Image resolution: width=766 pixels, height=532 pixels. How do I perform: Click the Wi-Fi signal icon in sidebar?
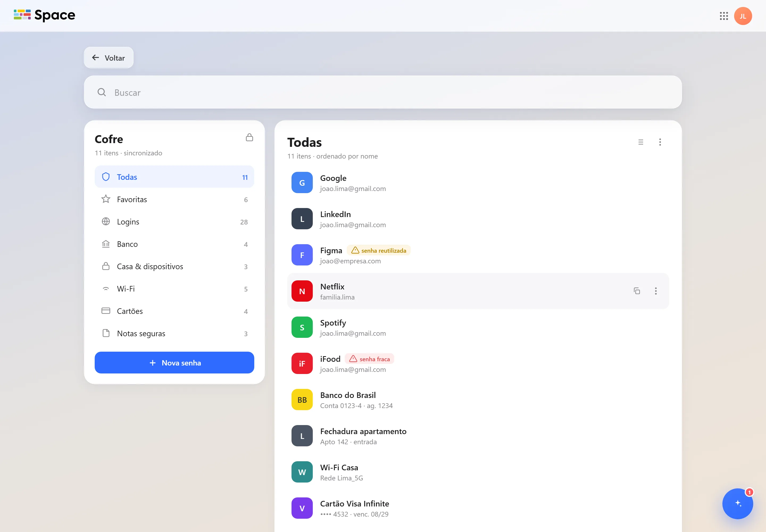pos(106,289)
